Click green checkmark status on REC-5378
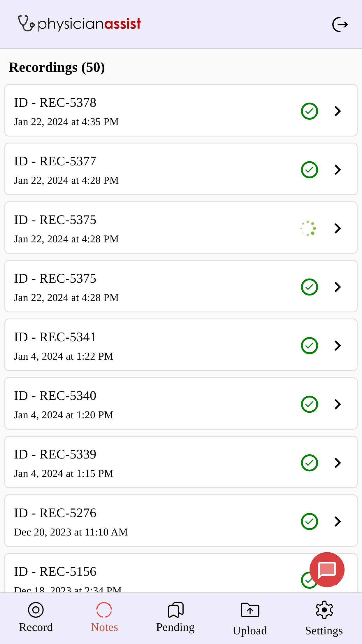Screen dimensions: 362x644 [x=309, y=111]
